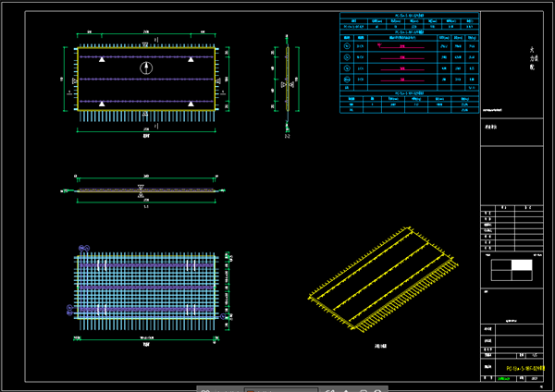This screenshot has width=555, height=392.
Task: Click the caption below the rebar layout view
Action: (x=146, y=344)
